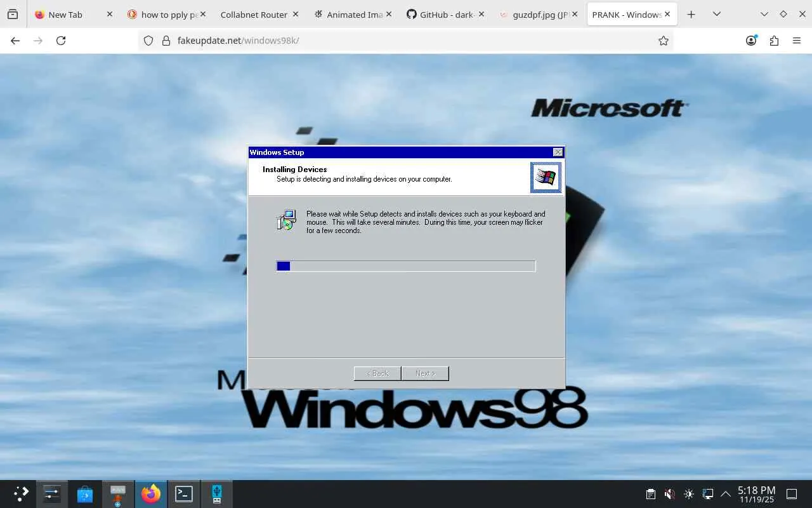Switch to the GitHub tab
The image size is (812, 508).
click(447, 15)
